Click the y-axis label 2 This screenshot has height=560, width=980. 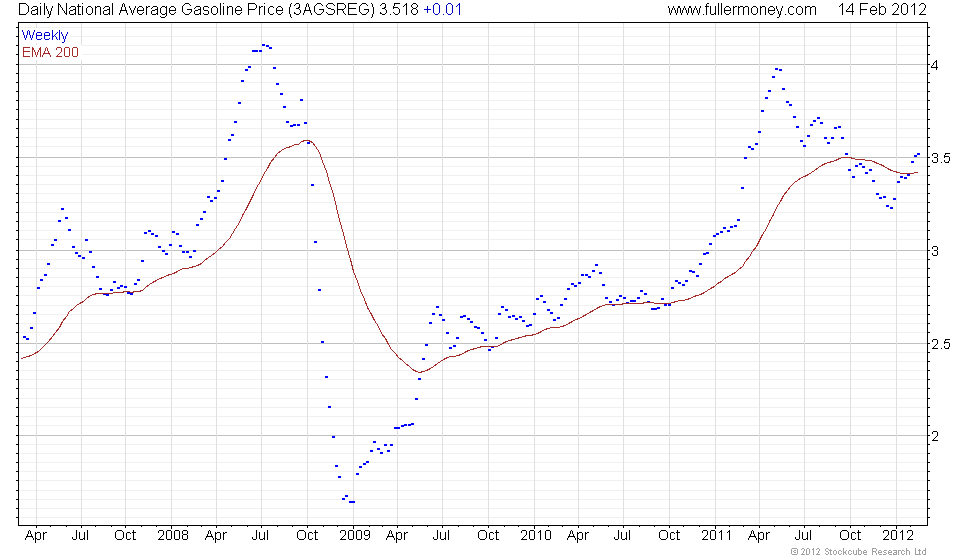click(x=935, y=436)
